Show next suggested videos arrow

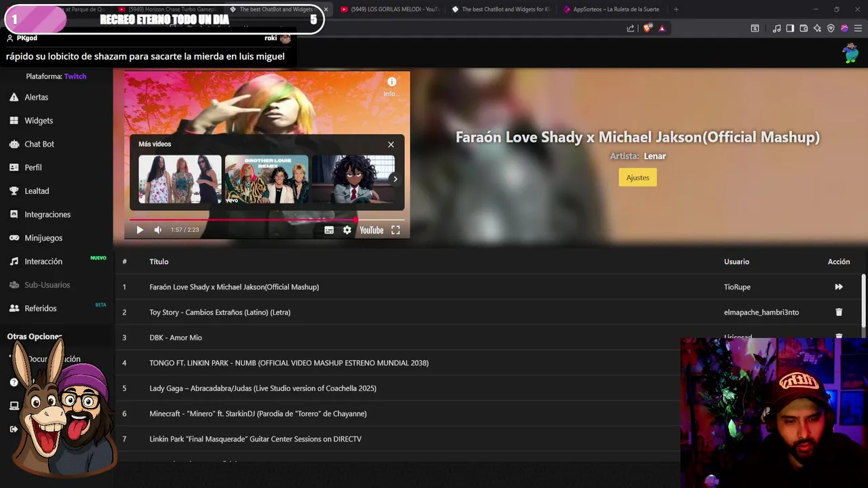click(x=395, y=179)
